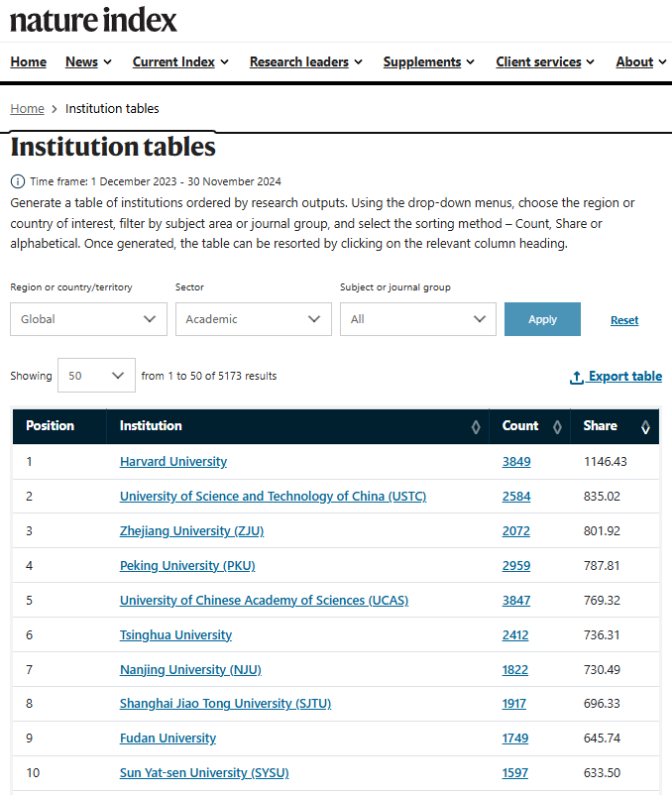Open the Sector dropdown set to Academic
This screenshot has height=795, width=672.
[253, 319]
